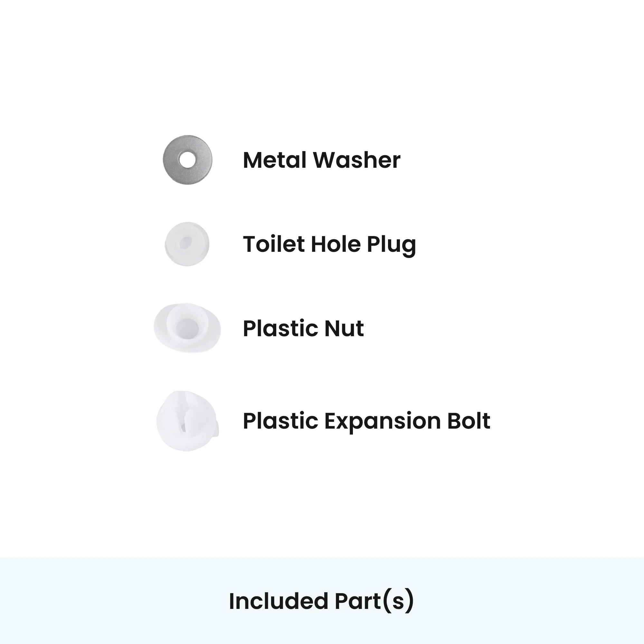The image size is (644, 644).
Task: Click the gray metal washer image
Action: [x=187, y=160]
